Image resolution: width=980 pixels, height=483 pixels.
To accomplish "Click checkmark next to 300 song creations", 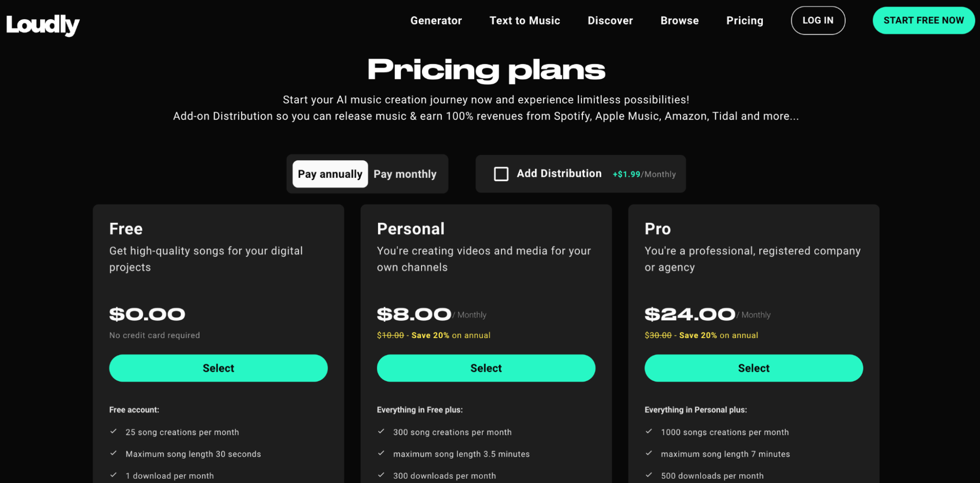I will coord(381,432).
